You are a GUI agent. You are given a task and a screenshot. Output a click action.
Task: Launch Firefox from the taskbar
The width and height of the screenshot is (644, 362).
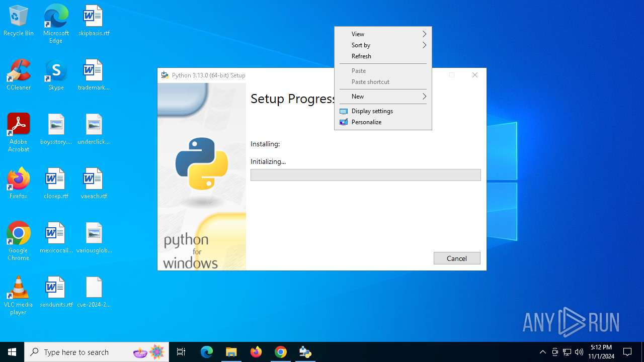pos(256,352)
